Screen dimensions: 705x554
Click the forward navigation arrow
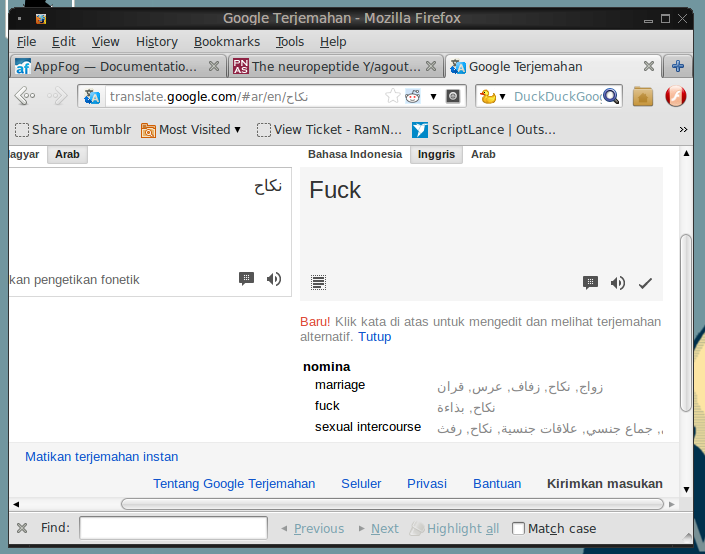tap(57, 96)
